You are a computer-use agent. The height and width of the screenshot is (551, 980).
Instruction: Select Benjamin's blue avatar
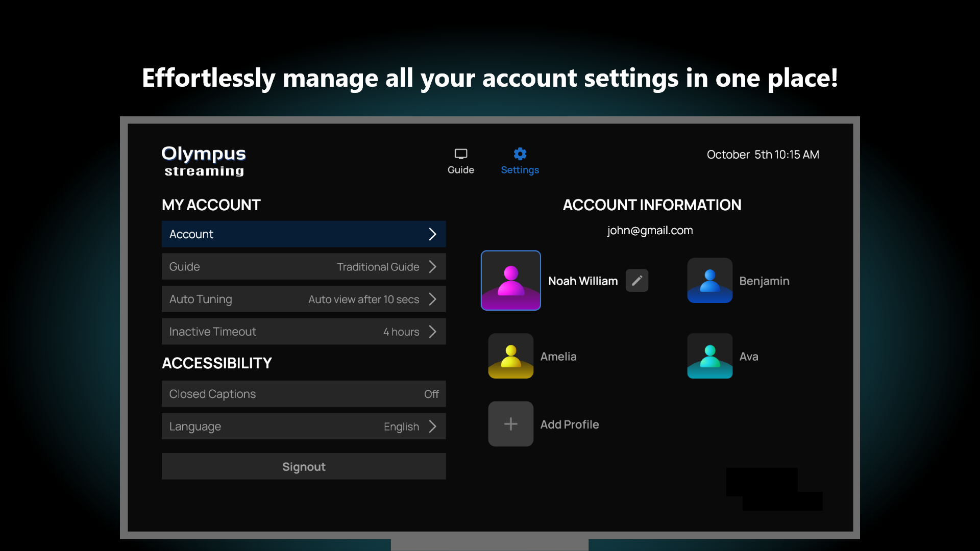click(710, 281)
